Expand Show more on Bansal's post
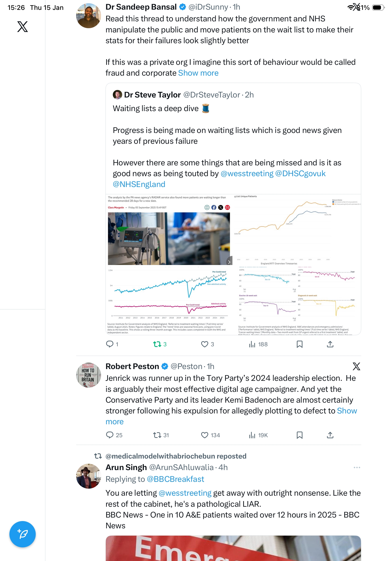This screenshot has width=392, height=561. tap(198, 73)
